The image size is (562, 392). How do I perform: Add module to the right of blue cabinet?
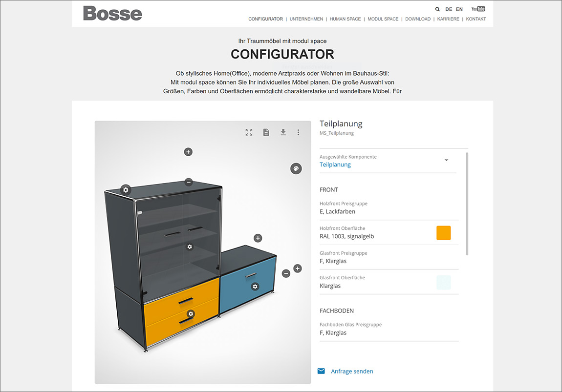[x=298, y=268]
